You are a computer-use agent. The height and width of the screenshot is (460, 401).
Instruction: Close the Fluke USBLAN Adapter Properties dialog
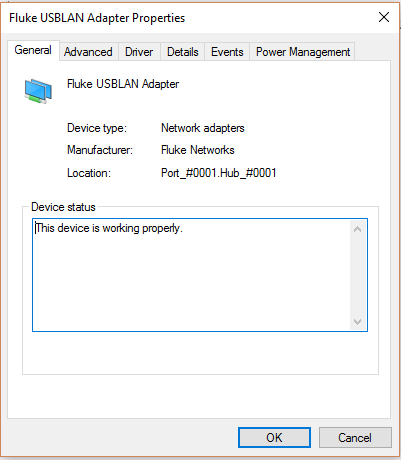pyautogui.click(x=384, y=17)
